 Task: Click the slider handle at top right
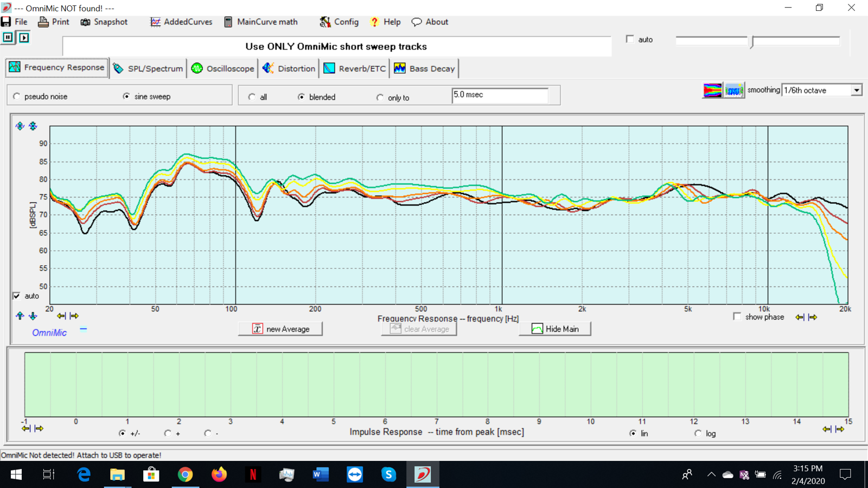pyautogui.click(x=752, y=42)
